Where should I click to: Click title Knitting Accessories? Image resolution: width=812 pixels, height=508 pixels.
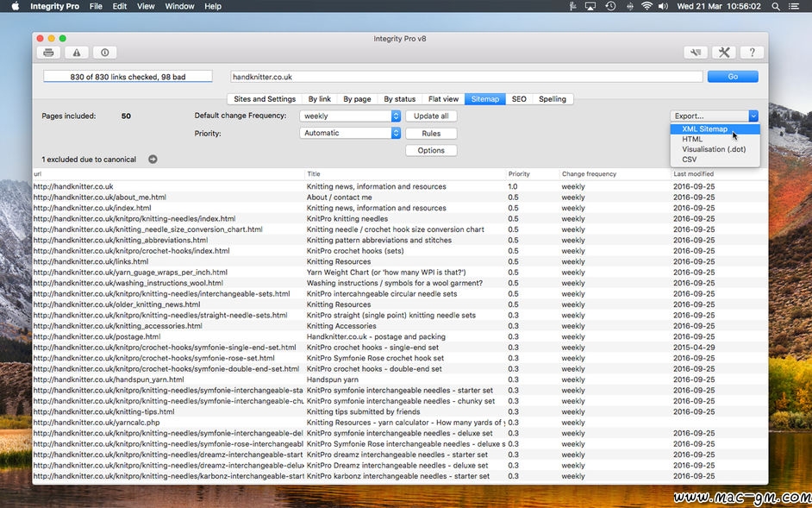[x=341, y=326]
